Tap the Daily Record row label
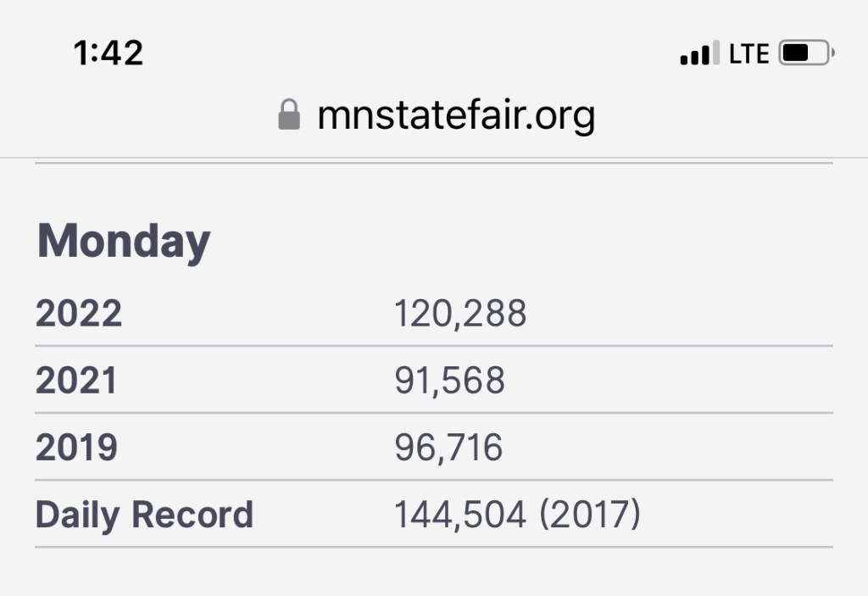The image size is (868, 596). [144, 515]
